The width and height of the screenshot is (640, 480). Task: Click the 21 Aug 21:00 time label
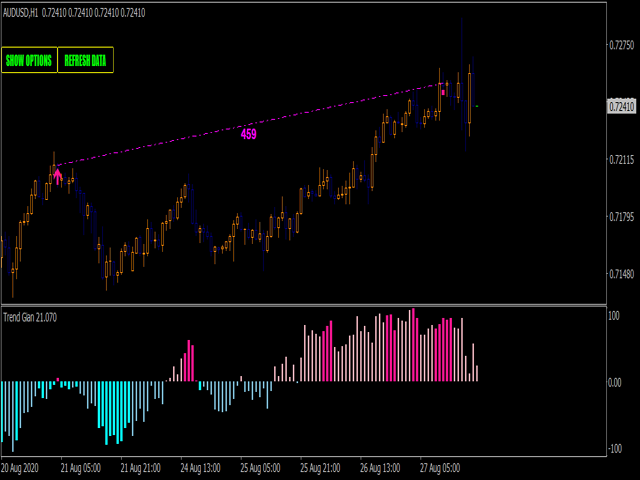[140, 468]
